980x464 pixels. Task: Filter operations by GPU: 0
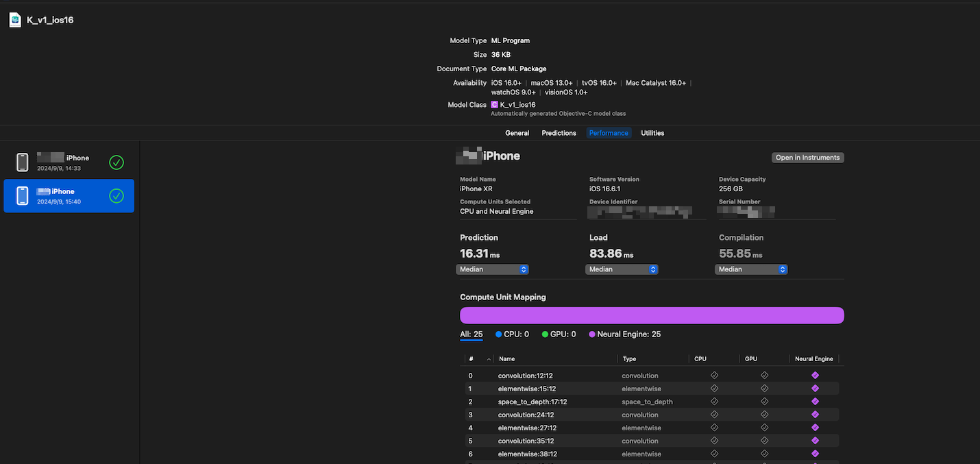(x=559, y=334)
